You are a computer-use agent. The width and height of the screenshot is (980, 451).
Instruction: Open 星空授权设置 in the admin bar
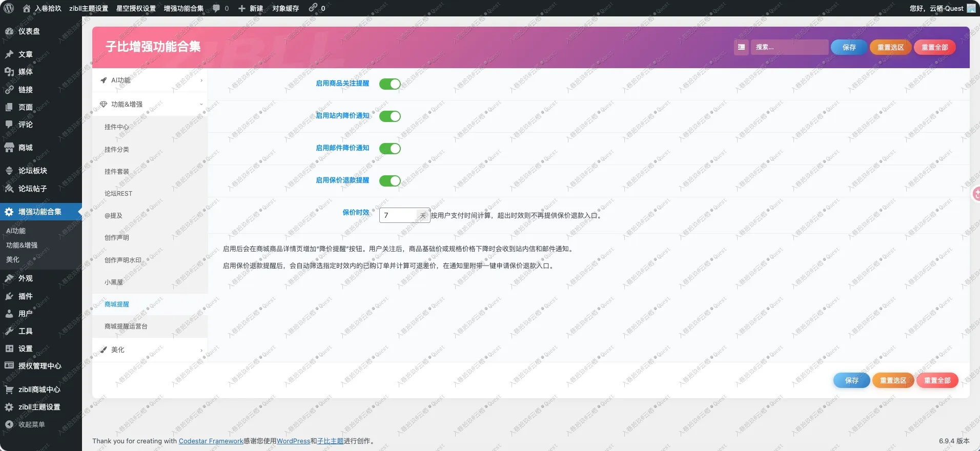point(136,8)
